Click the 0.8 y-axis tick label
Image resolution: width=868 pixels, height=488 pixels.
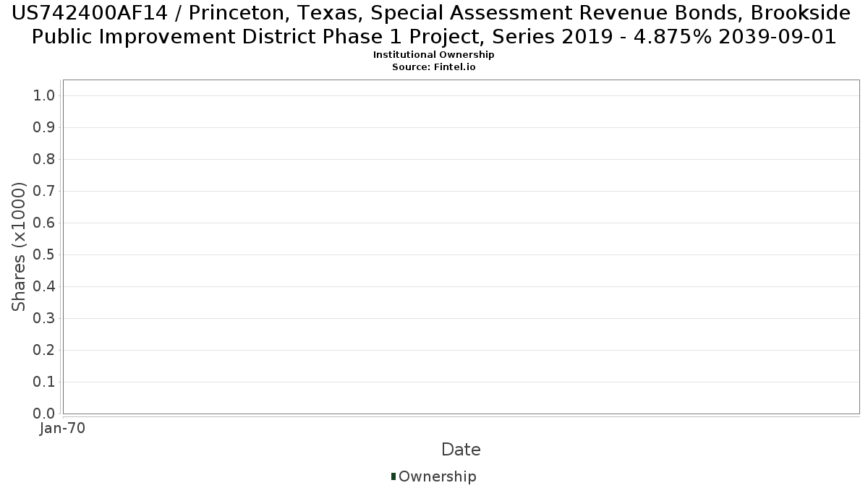coord(44,160)
